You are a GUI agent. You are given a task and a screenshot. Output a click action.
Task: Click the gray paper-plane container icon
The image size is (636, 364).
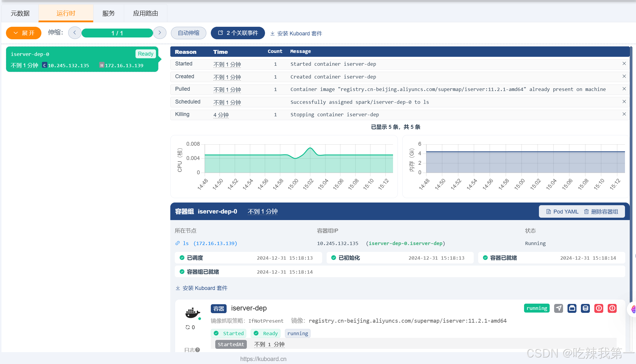coord(558,308)
